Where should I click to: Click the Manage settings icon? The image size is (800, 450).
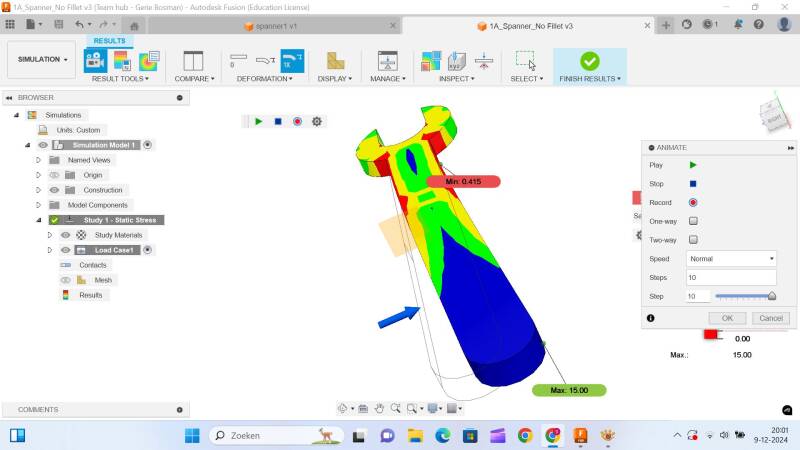click(x=387, y=61)
